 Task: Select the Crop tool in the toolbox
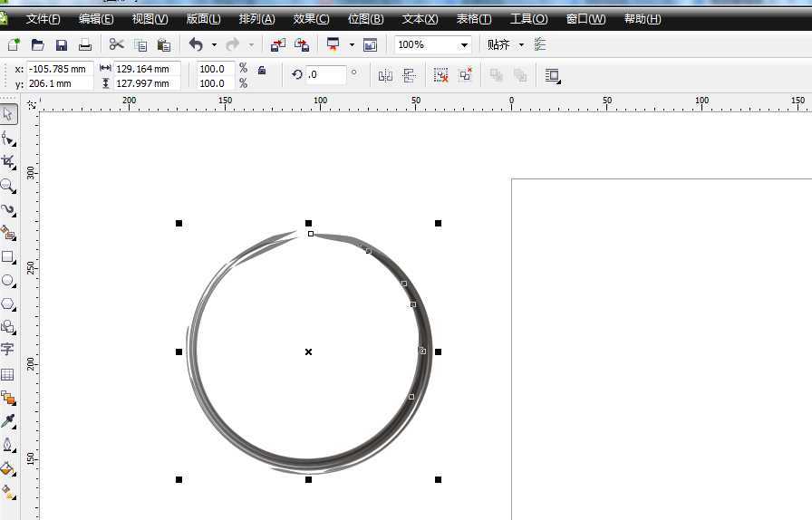[x=8, y=162]
